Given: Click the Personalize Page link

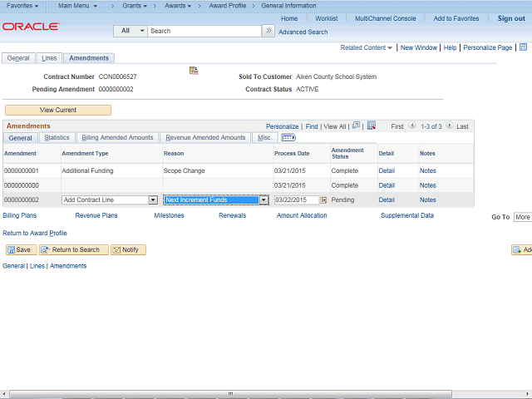Looking at the screenshot, I should (x=488, y=47).
